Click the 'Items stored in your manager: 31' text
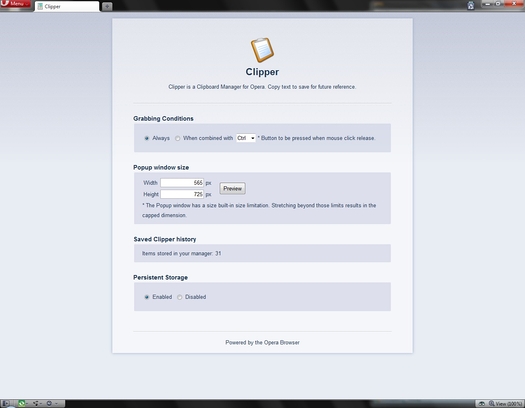This screenshot has width=525, height=408. pos(181,253)
